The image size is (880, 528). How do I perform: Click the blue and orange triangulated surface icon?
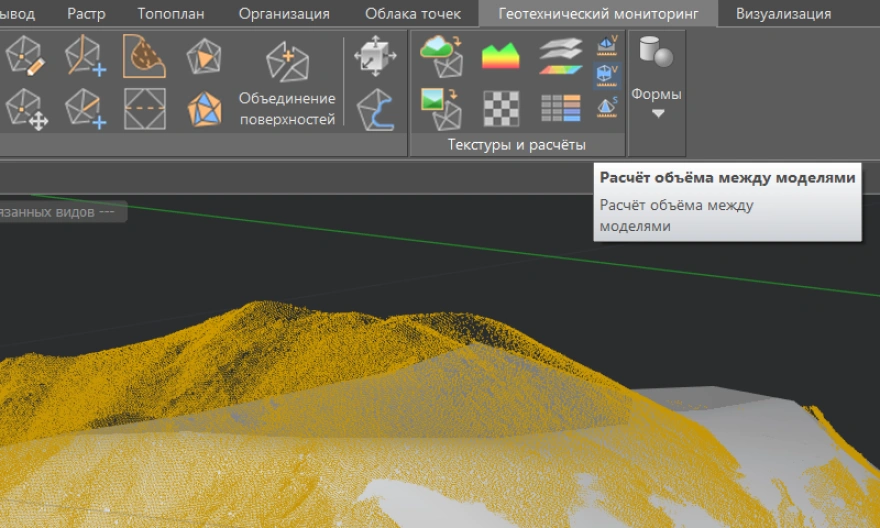pyautogui.click(x=205, y=108)
